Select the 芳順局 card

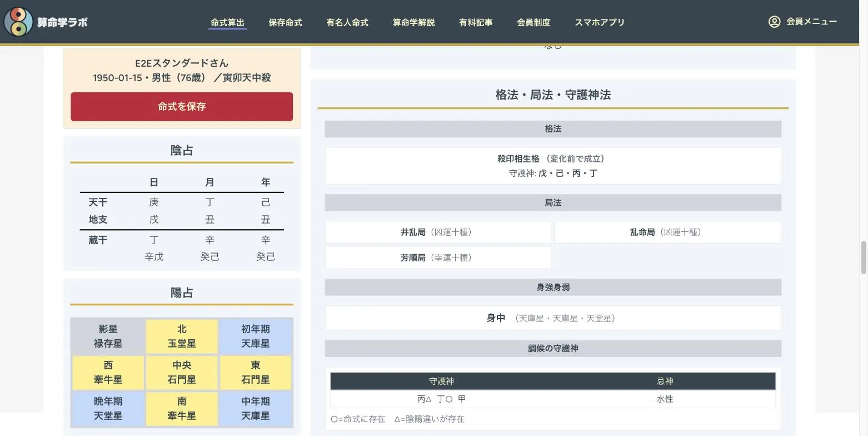(438, 257)
